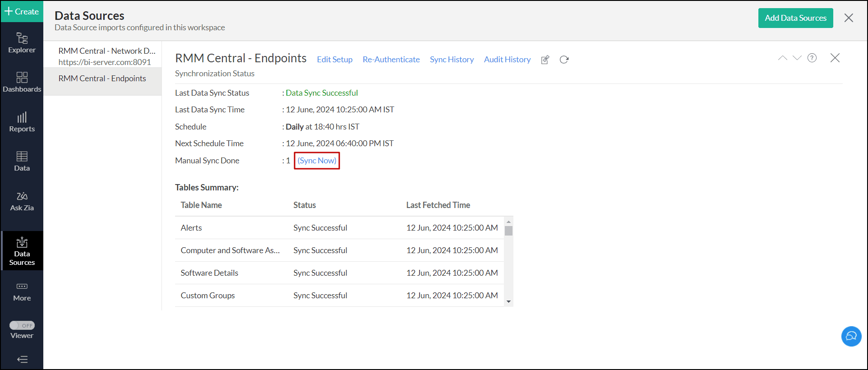Open the Data section icon
The width and height of the screenshot is (868, 370).
[x=22, y=161]
